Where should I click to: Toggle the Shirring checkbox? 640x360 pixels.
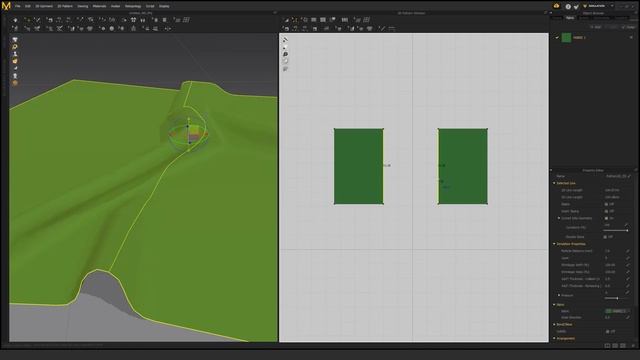[606, 211]
